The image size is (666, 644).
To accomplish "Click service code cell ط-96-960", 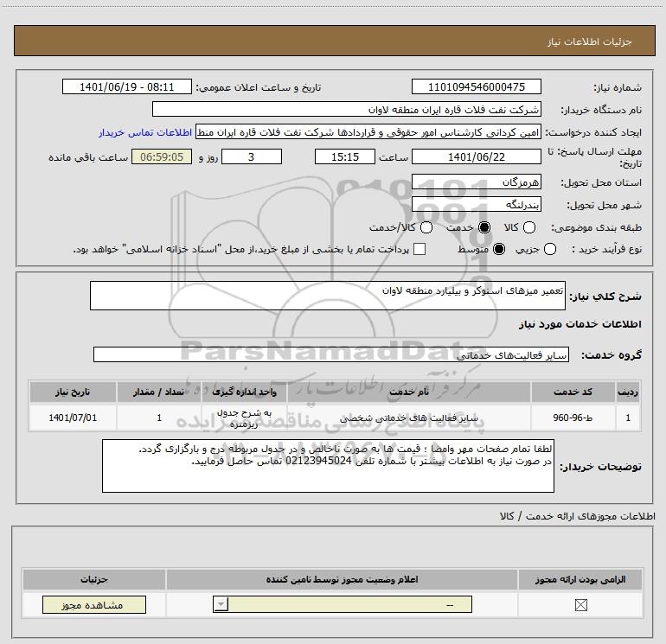I will pyautogui.click(x=573, y=418).
